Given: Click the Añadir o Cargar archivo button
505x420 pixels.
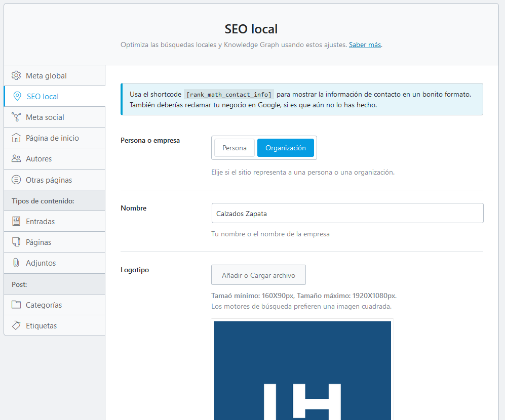Looking at the screenshot, I should [x=258, y=275].
